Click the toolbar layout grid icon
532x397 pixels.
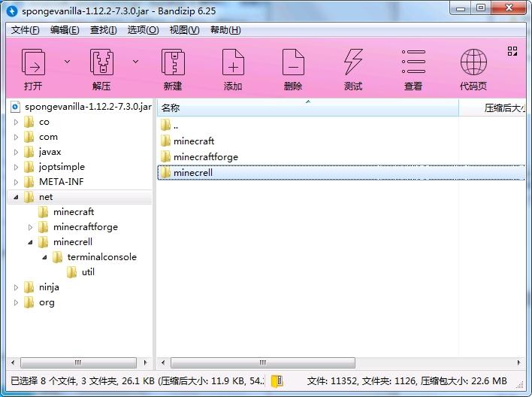click(512, 51)
